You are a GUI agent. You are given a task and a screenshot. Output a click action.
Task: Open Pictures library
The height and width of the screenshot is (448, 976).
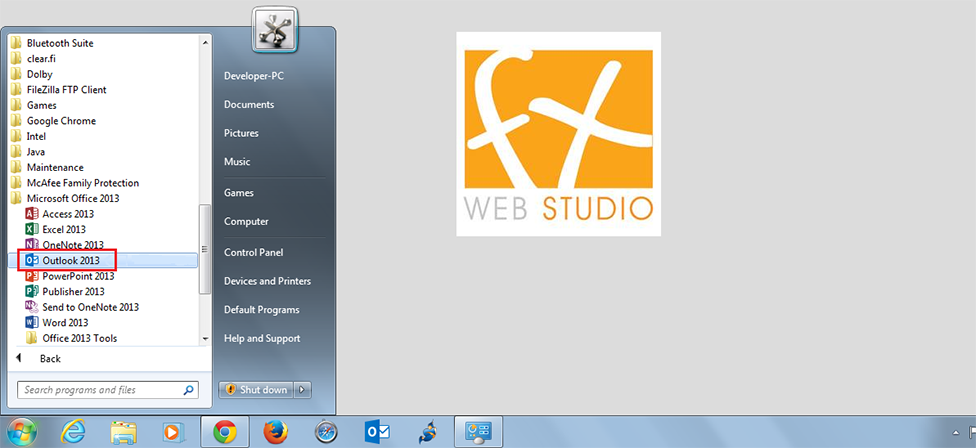[x=242, y=133]
